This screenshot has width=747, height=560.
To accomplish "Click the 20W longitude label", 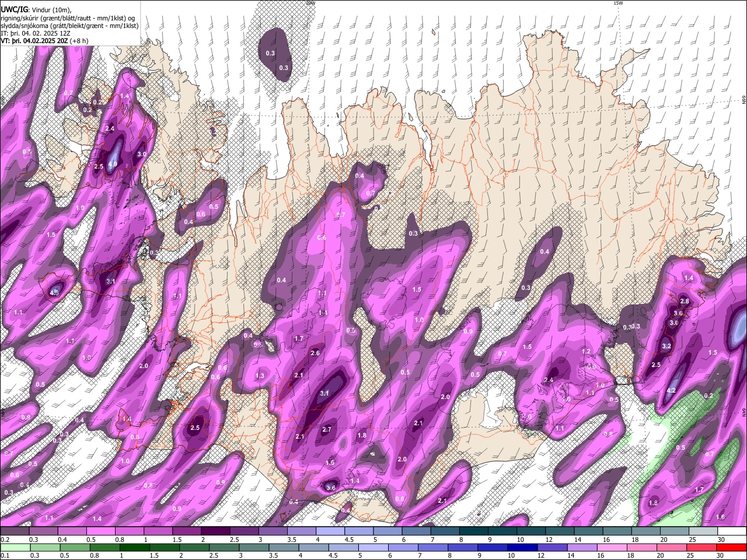I will tap(310, 3).
